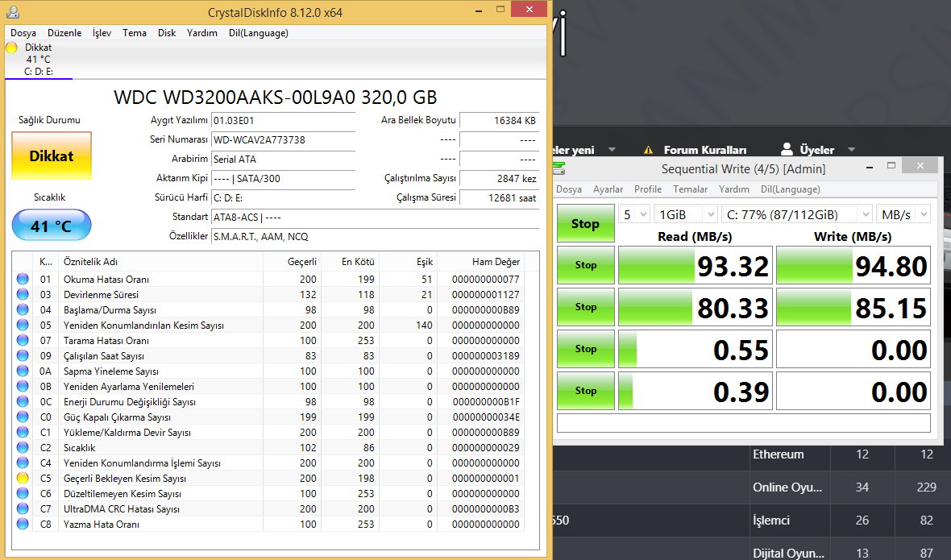This screenshot has height=560, width=951.
Task: Click status orb for Enerji Durumu Değişikliği Sayısı
Action: click(23, 401)
